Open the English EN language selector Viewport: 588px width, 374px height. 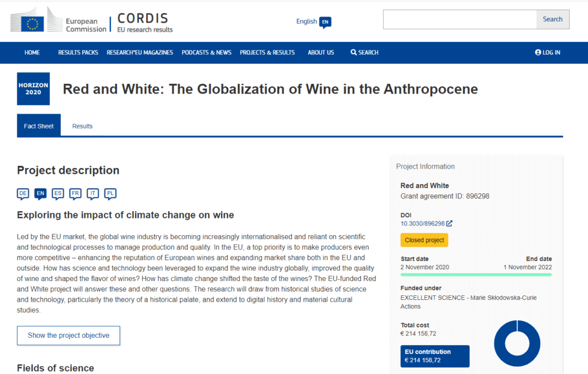click(314, 22)
